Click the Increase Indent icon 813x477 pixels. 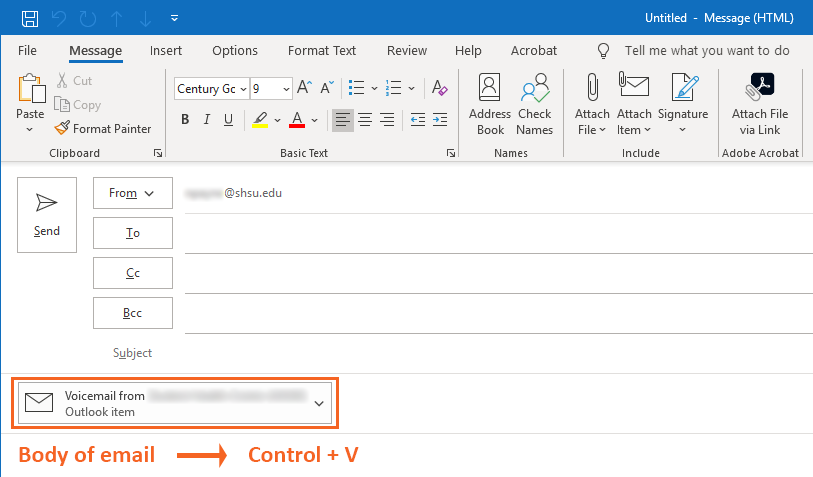coord(439,120)
